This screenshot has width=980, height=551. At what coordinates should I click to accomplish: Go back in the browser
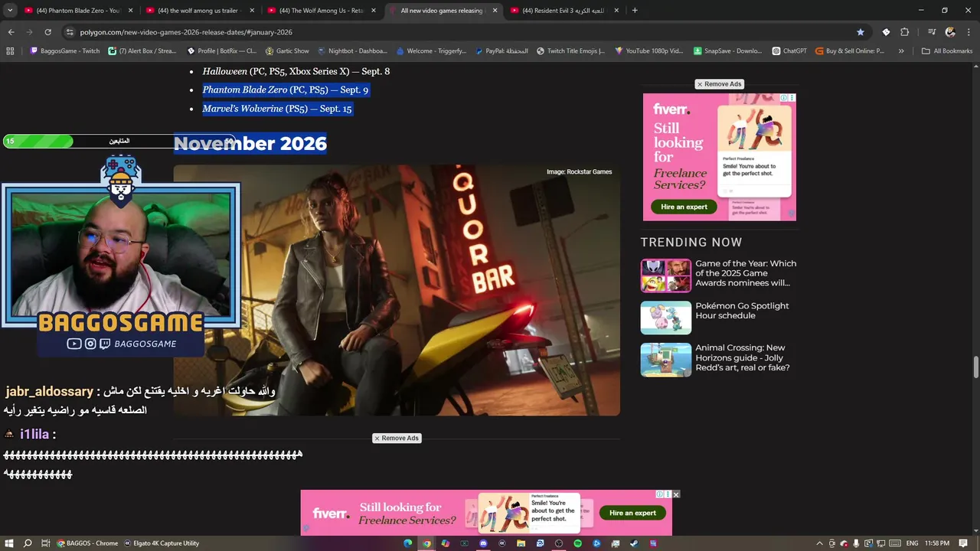11,32
